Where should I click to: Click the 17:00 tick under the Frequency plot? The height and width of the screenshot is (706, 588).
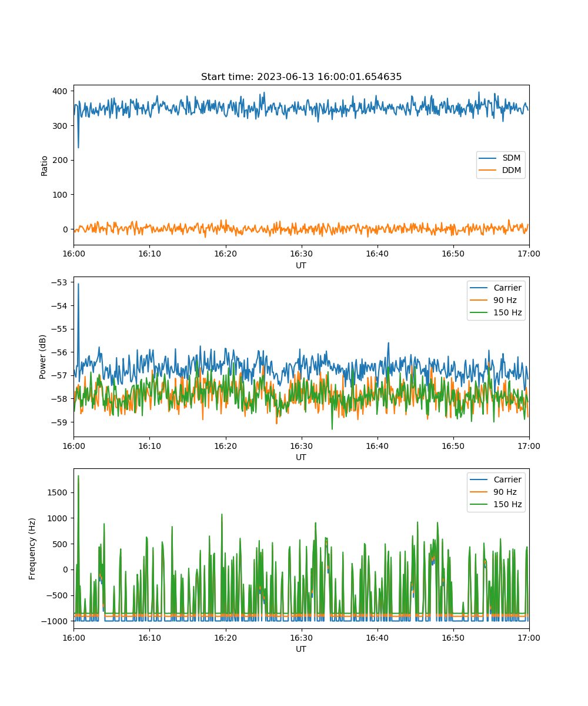coord(529,637)
